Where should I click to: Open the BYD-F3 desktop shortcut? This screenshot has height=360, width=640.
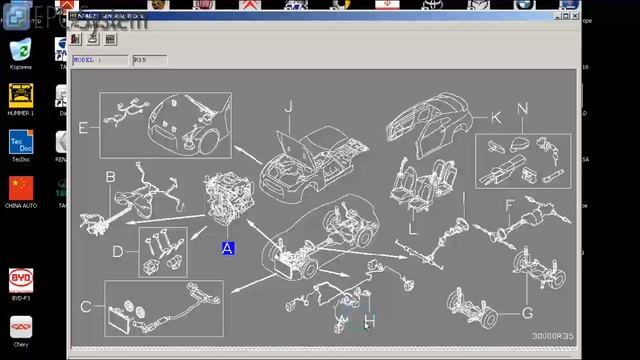coord(21,284)
